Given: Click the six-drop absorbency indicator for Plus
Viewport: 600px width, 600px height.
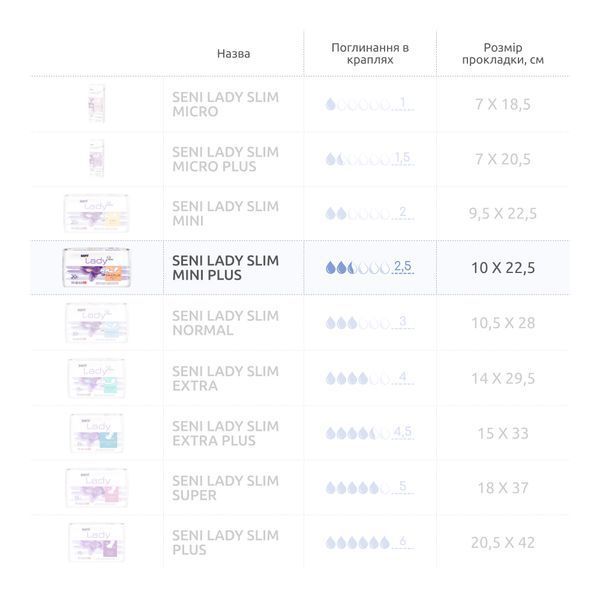Looking at the screenshot, I should 370,542.
